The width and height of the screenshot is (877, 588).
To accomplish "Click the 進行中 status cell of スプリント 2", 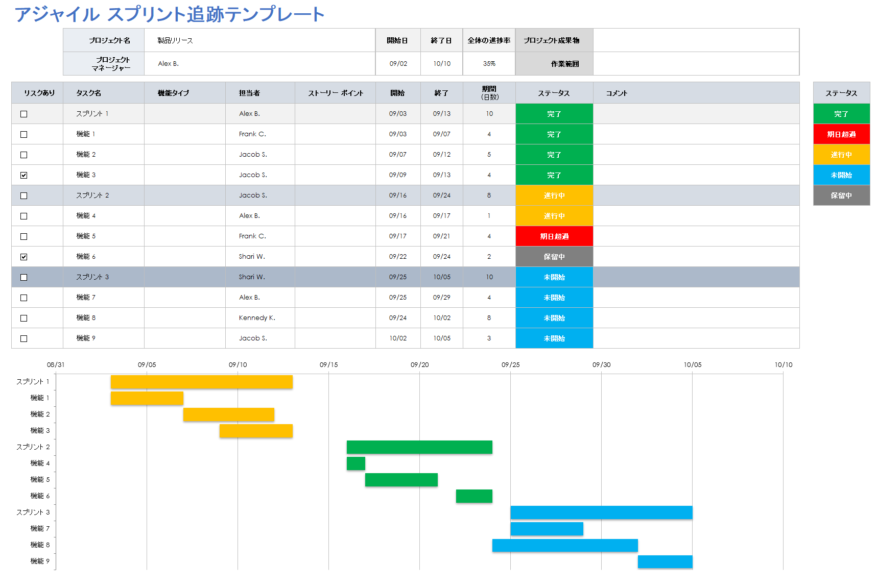I will point(554,195).
